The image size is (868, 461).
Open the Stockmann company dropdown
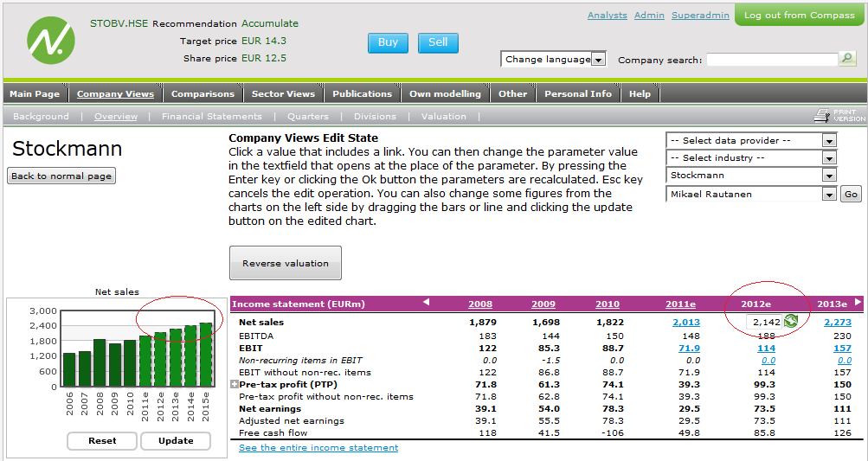(x=750, y=176)
